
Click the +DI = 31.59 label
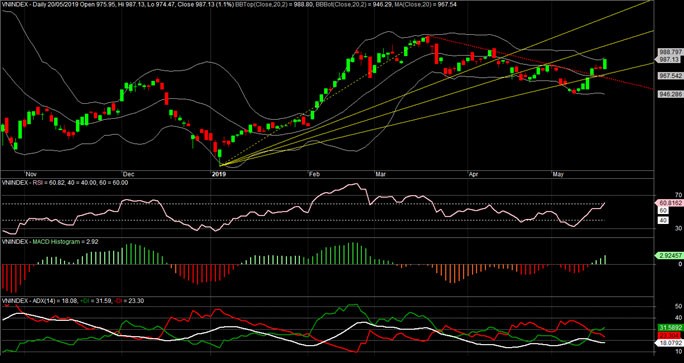pyautogui.click(x=95, y=301)
